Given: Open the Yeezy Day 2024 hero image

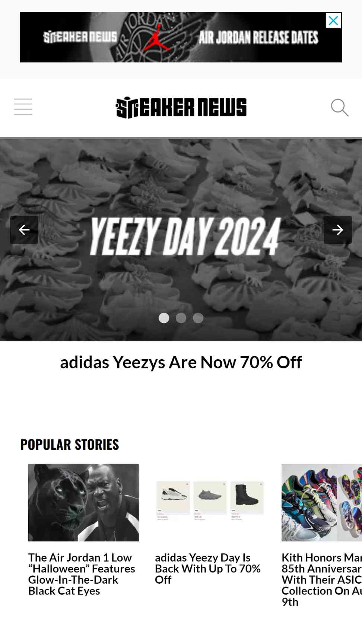Looking at the screenshot, I should (181, 240).
